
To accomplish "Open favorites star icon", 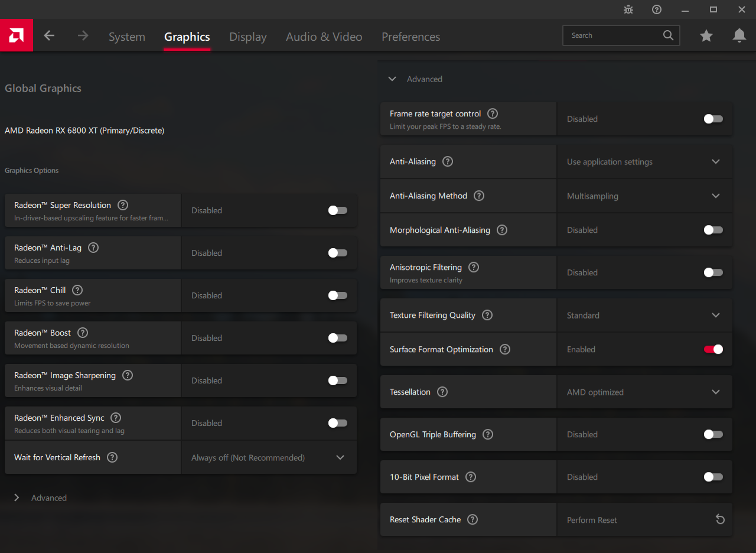I will [706, 36].
